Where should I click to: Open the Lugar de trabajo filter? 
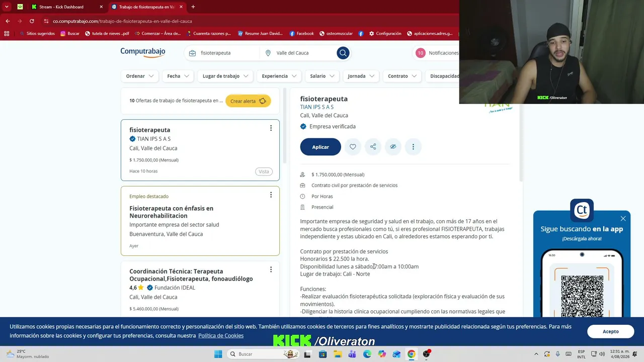[x=225, y=76]
